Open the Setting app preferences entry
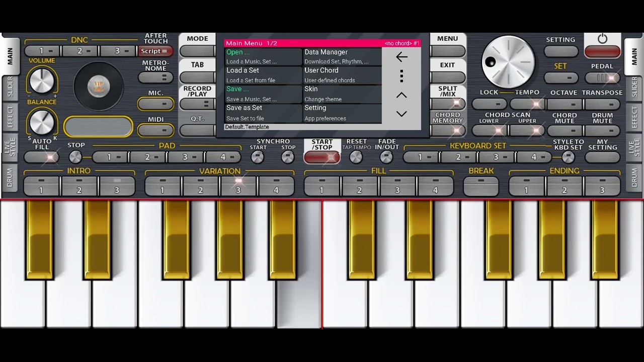Screen dimensions: 644x362 click(x=342, y=113)
